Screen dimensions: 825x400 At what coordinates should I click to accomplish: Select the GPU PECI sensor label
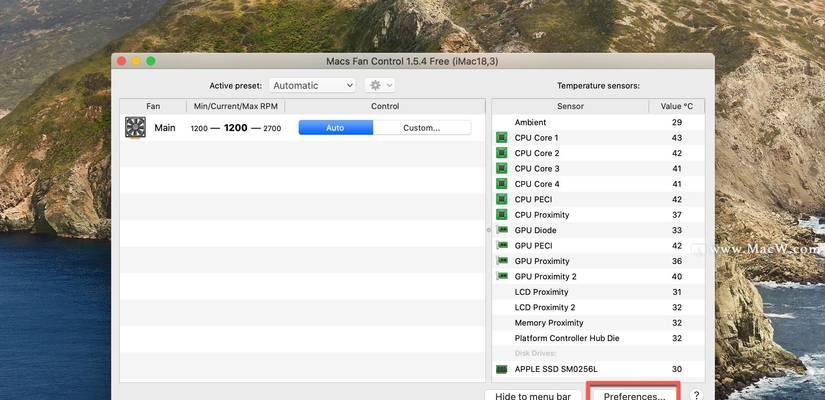533,245
